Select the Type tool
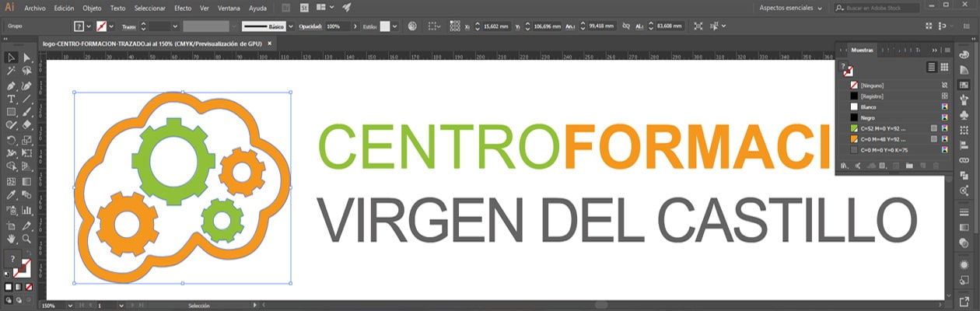The image size is (980, 311). pos(12,100)
